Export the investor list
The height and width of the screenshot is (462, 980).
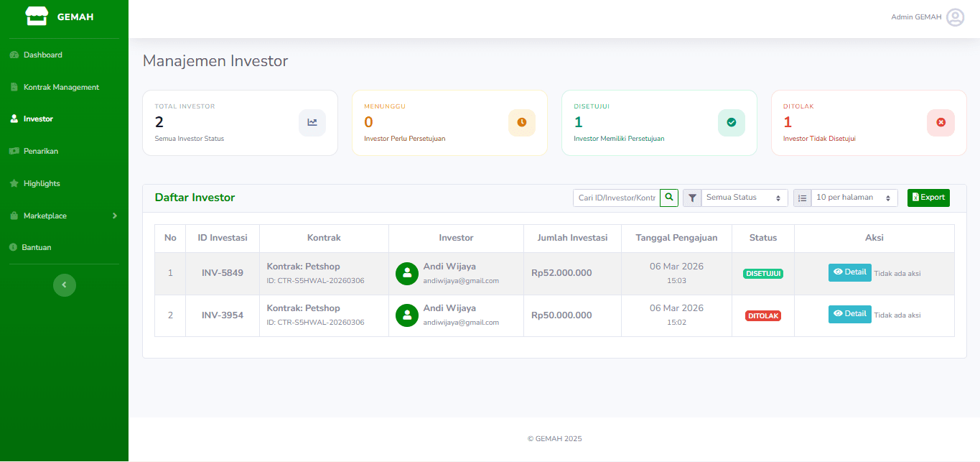pyautogui.click(x=928, y=198)
